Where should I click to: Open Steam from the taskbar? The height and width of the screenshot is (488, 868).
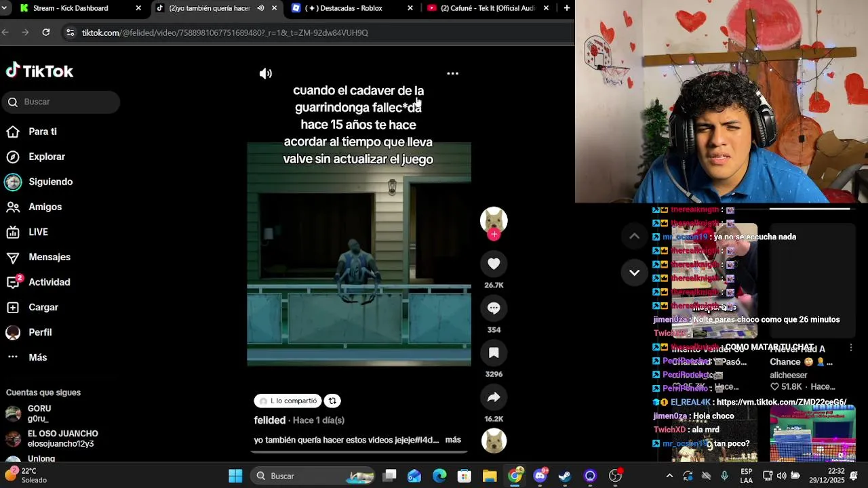[x=565, y=476]
